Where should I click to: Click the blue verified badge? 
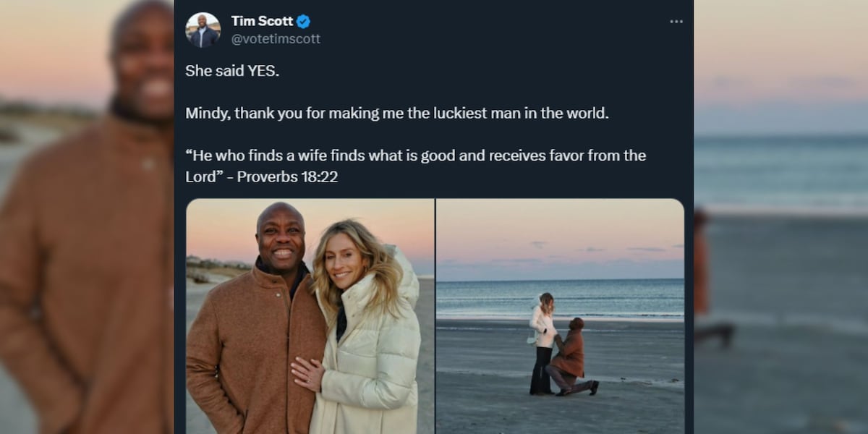click(303, 21)
